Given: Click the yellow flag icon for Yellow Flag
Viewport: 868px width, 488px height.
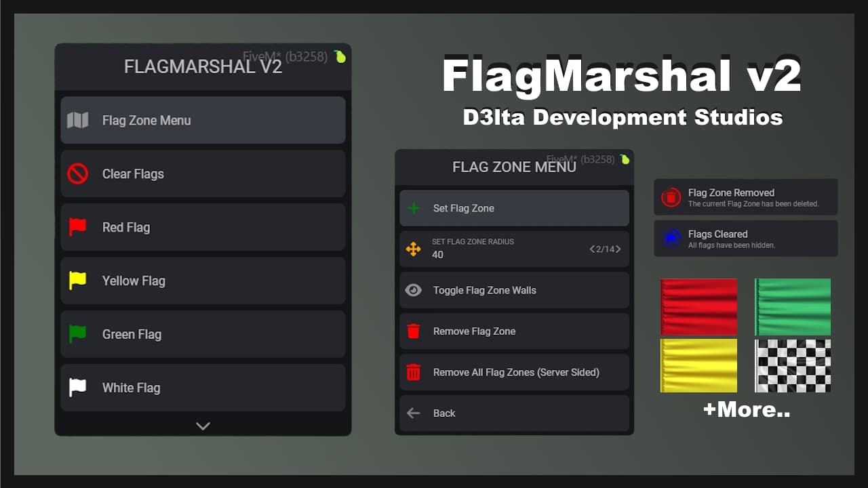Looking at the screenshot, I should pyautogui.click(x=79, y=281).
